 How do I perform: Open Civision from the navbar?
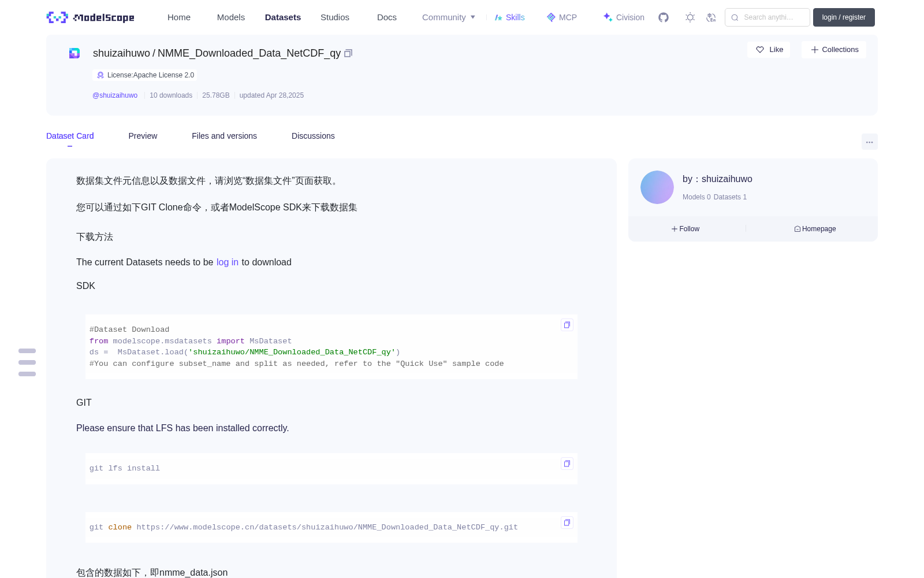click(x=624, y=17)
